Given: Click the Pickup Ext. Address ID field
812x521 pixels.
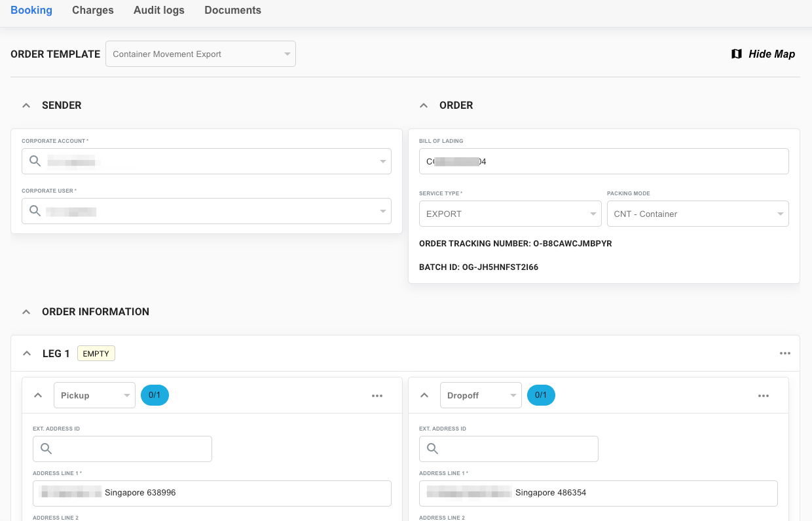Looking at the screenshot, I should (122, 449).
